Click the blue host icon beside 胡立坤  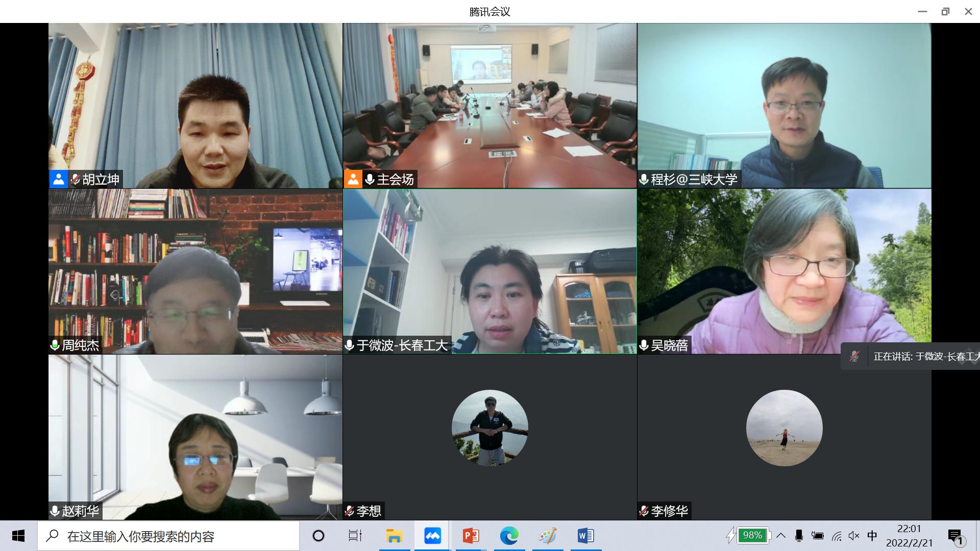59,179
